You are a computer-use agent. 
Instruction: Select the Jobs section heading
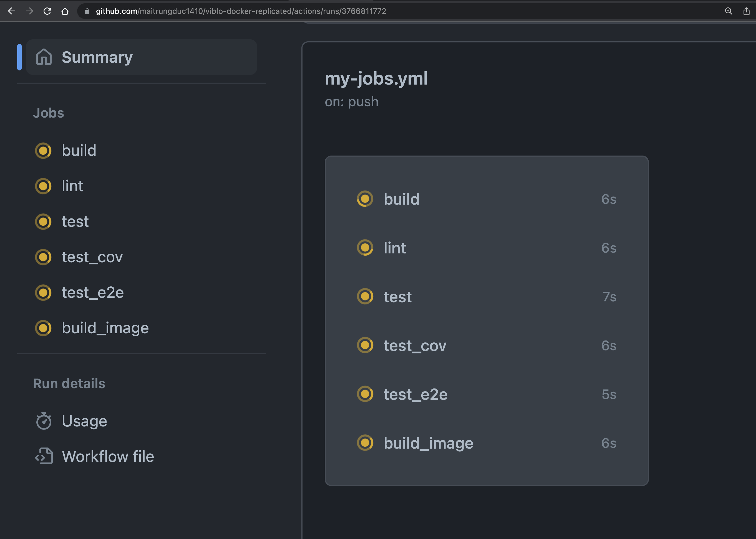(49, 113)
